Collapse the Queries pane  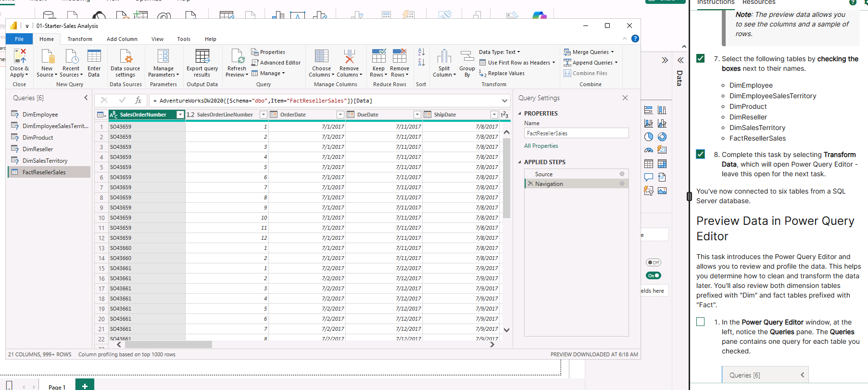click(x=86, y=98)
